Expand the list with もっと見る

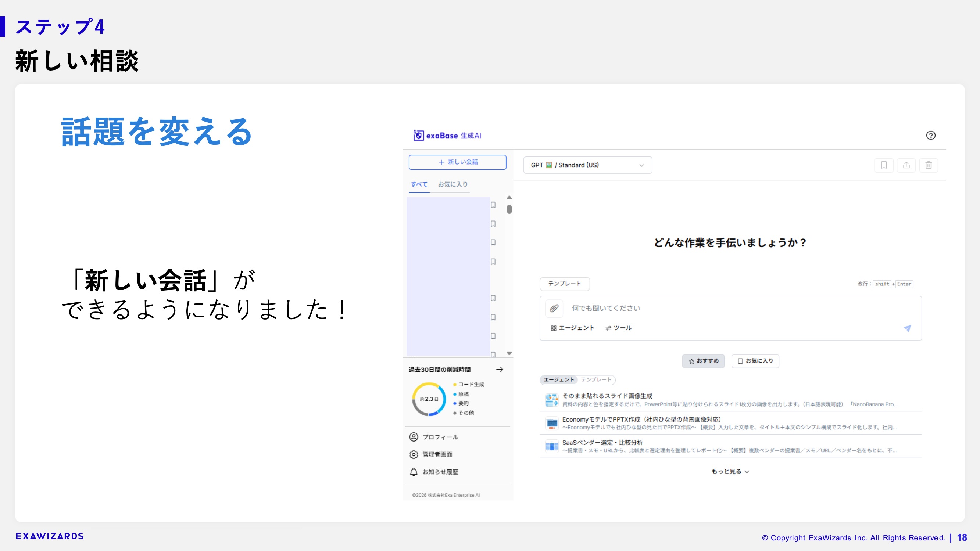coord(730,472)
